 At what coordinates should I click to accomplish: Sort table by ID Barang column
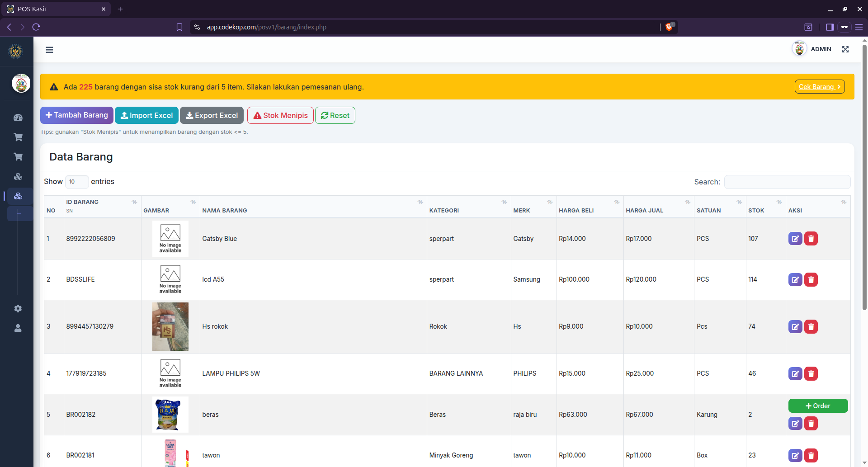tap(102, 206)
